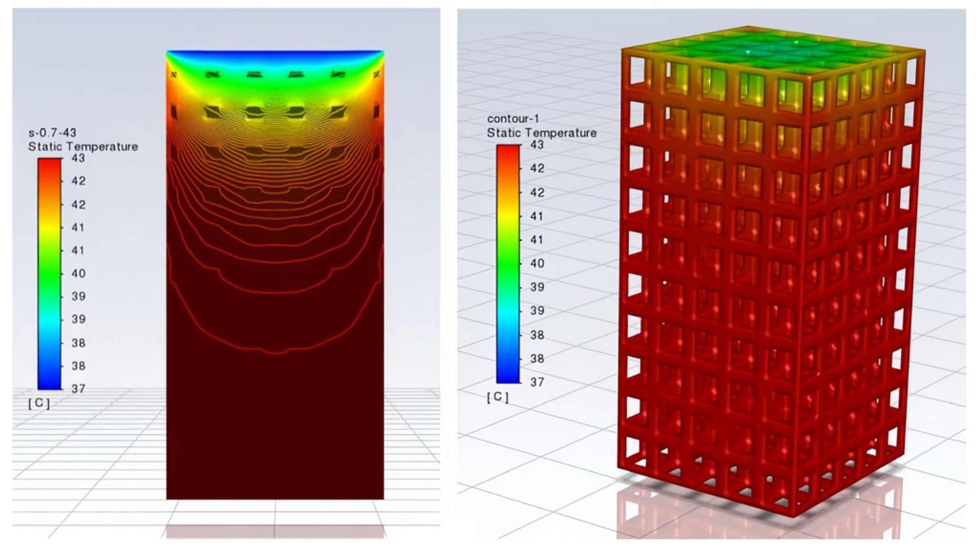The height and width of the screenshot is (556, 980).
Task: Click the "43" maximum value in s-0.7-43 legend
Action: tap(78, 158)
